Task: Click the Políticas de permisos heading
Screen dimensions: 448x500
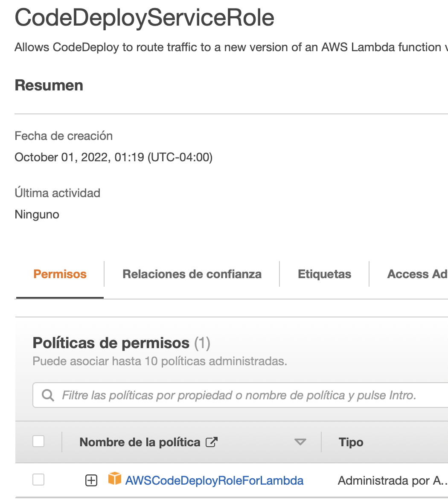Action: point(111,343)
